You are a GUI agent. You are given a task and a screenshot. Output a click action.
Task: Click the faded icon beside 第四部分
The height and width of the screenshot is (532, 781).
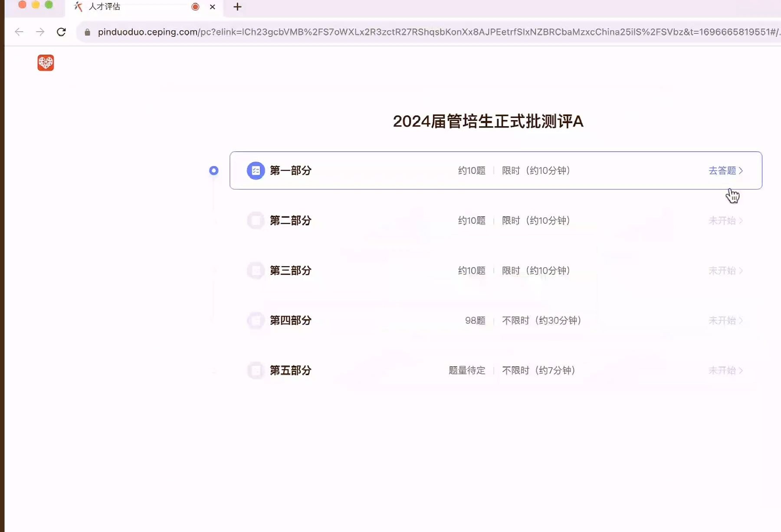click(256, 320)
